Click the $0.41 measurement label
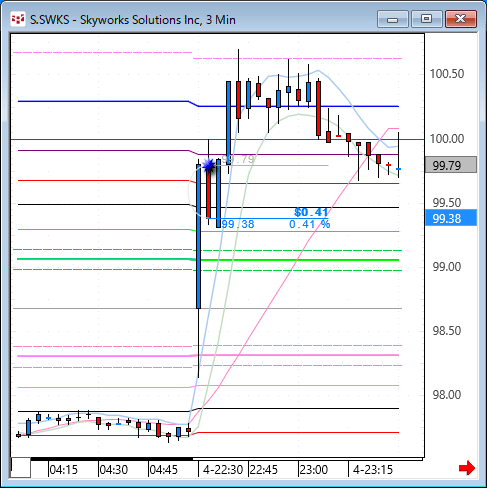Screen dimensions: 487x488 tap(311, 212)
